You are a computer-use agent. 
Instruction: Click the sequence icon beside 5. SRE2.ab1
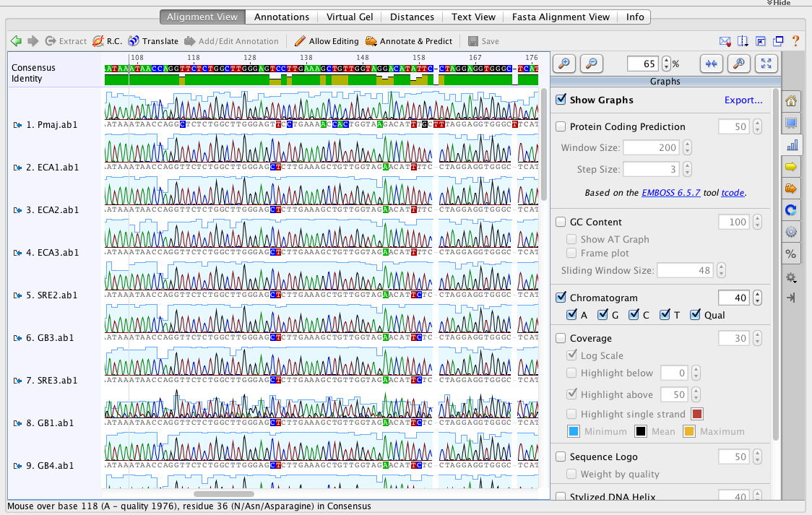17,295
